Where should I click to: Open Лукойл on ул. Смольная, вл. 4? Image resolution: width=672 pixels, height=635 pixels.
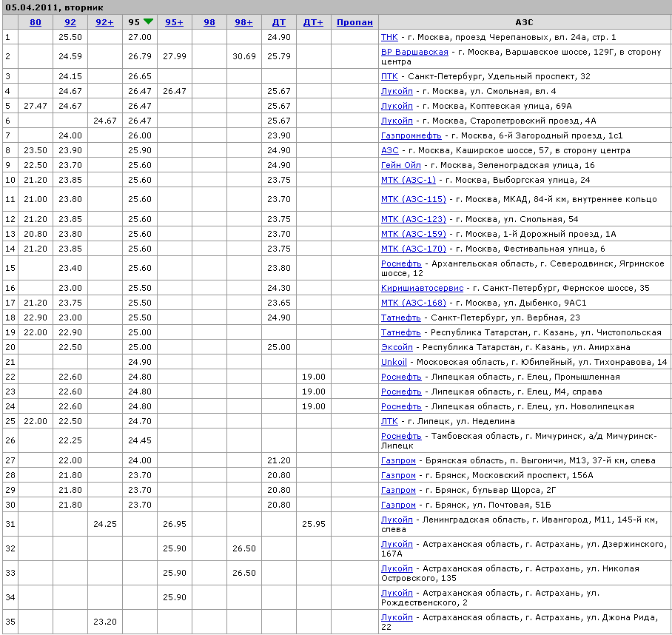[x=397, y=91]
